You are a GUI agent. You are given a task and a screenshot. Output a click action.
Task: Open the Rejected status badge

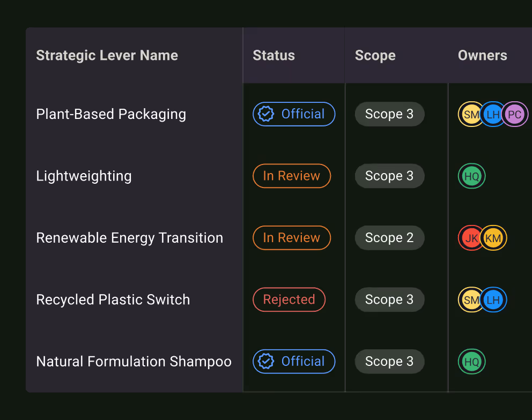click(289, 300)
